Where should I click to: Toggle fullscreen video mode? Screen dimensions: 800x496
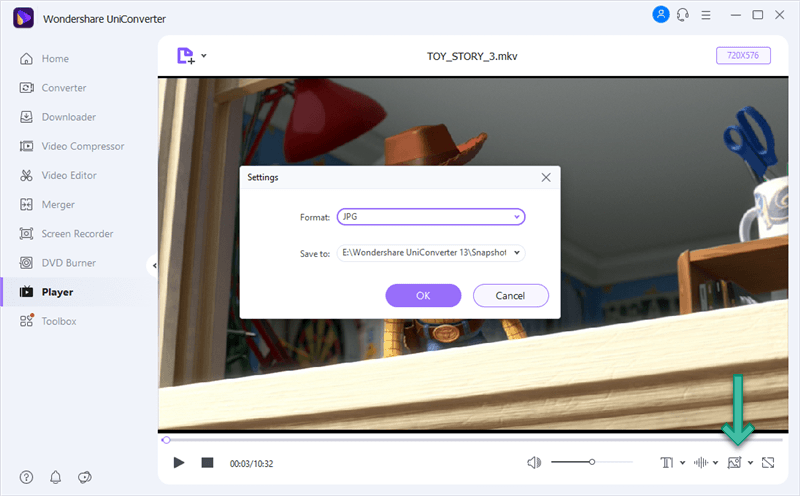point(768,463)
